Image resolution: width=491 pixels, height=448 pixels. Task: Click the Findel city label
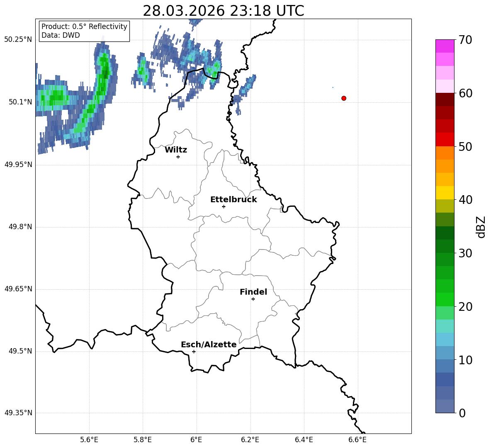pyautogui.click(x=253, y=292)
